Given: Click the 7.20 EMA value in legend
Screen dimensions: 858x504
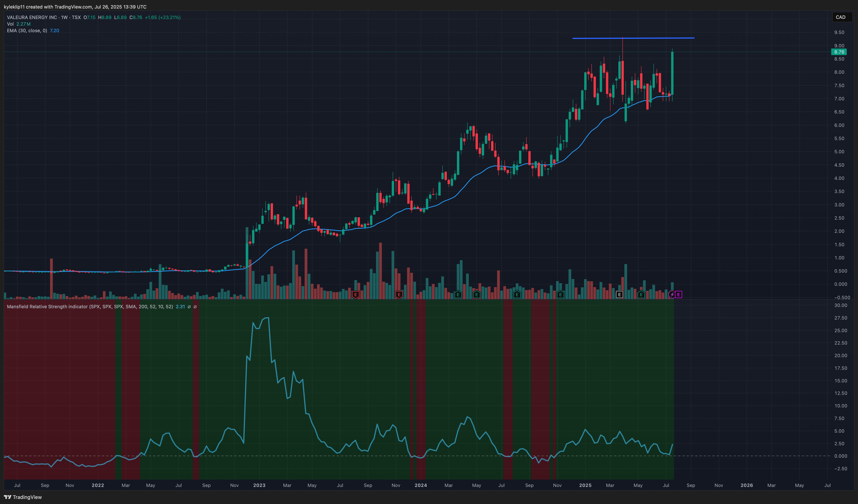Looking at the screenshot, I should 55,31.
